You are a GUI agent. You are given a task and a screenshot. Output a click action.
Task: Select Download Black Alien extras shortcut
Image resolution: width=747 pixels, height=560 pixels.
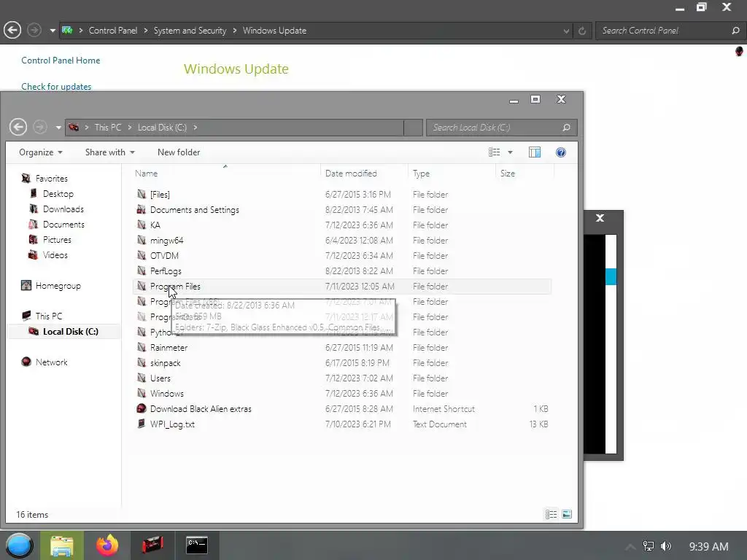201,408
